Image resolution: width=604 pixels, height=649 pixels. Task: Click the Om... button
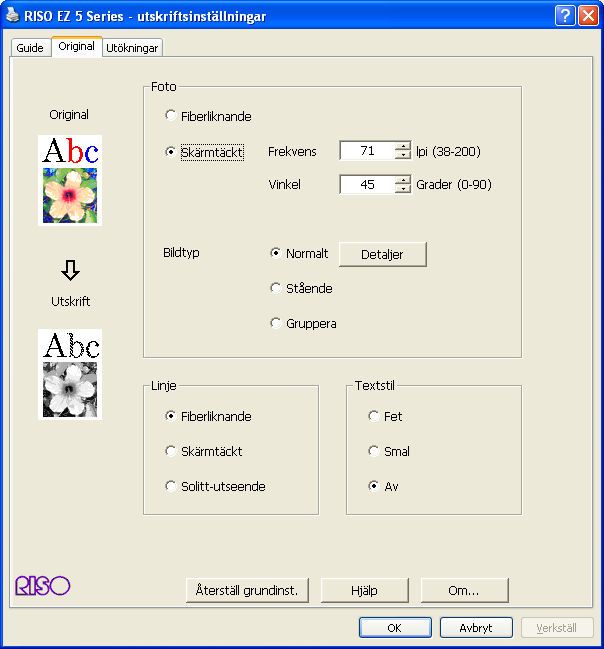(464, 590)
